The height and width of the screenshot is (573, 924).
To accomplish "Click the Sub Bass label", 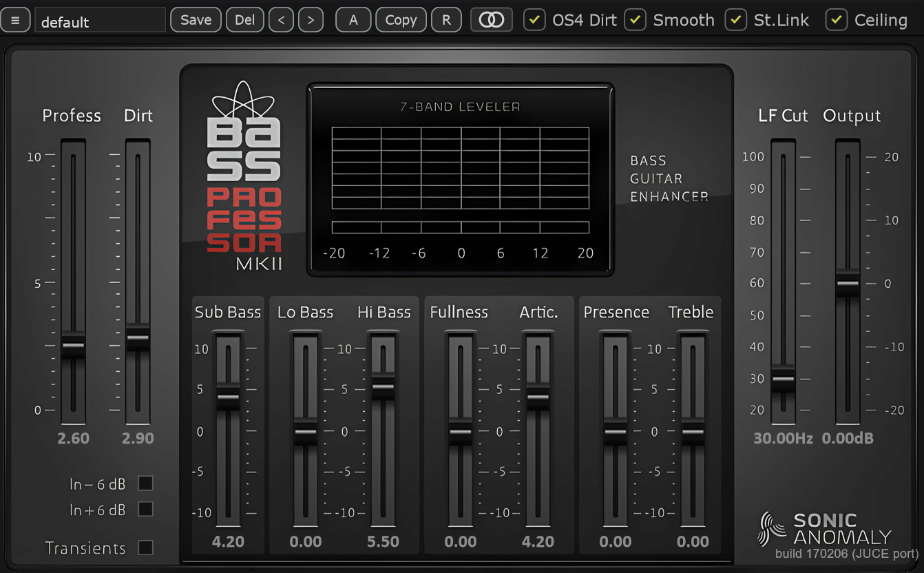I will click(228, 312).
